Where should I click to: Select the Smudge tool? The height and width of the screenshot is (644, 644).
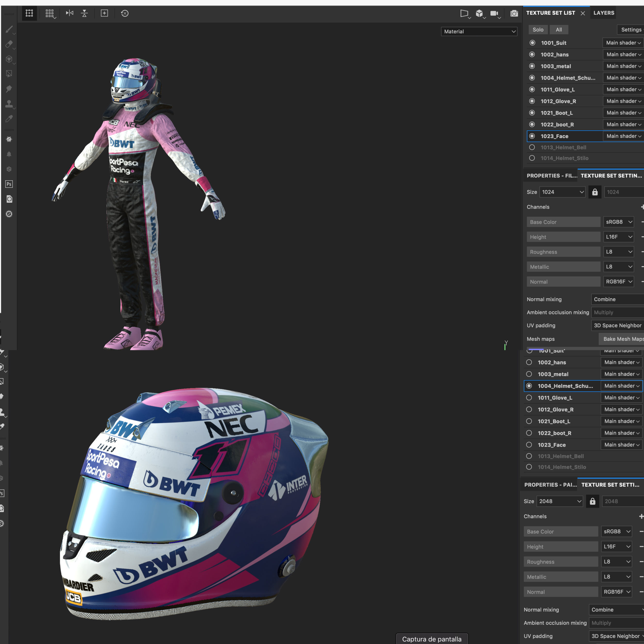(x=9, y=89)
